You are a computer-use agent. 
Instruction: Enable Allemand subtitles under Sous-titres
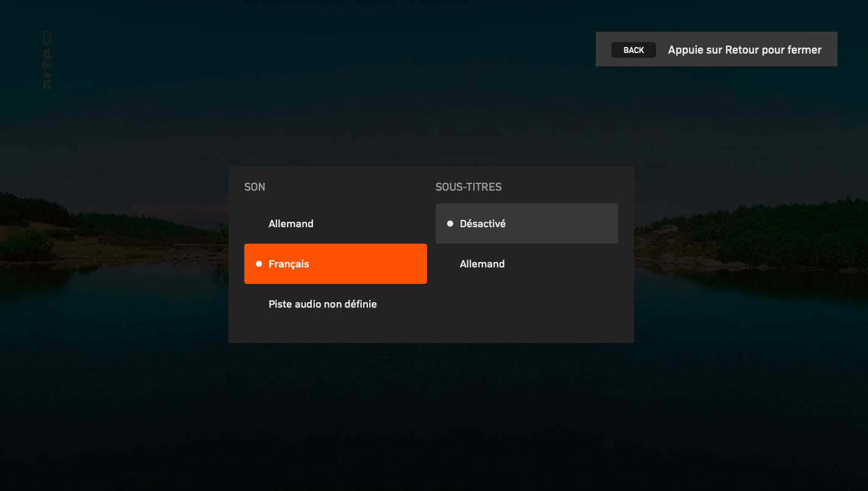coord(526,264)
